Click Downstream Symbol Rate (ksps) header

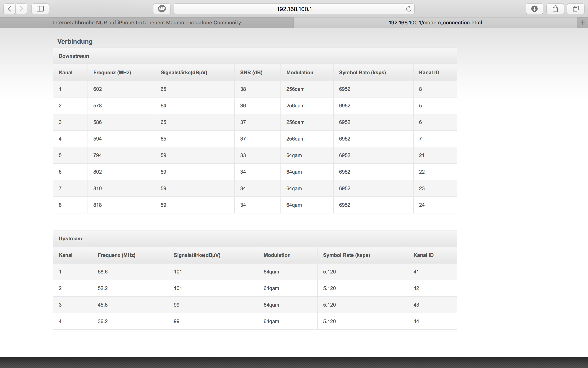[x=362, y=72]
